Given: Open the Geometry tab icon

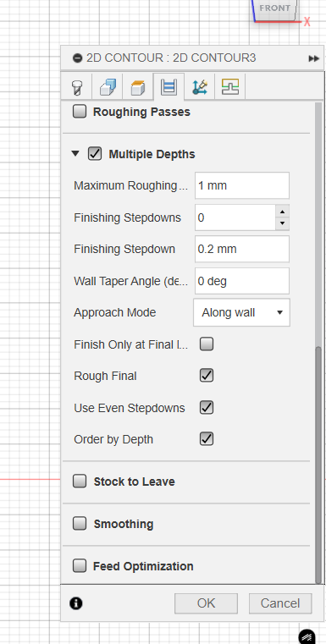Looking at the screenshot, I should tap(108, 87).
